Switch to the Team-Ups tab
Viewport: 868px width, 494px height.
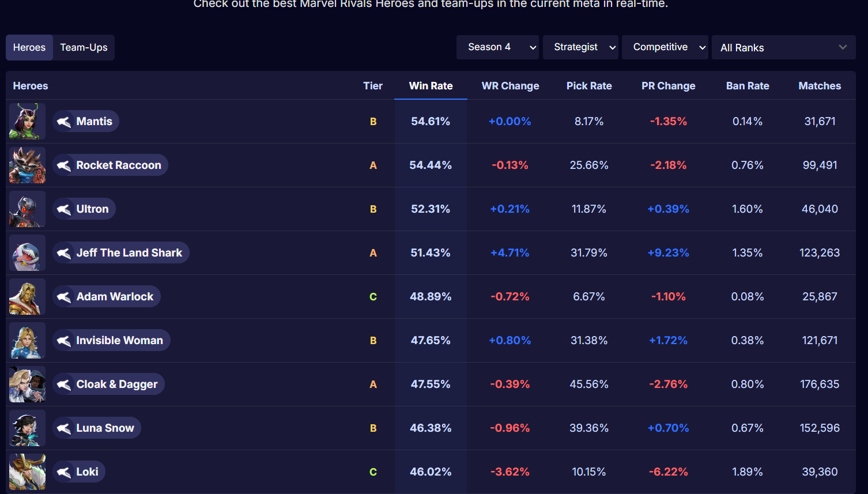(84, 47)
